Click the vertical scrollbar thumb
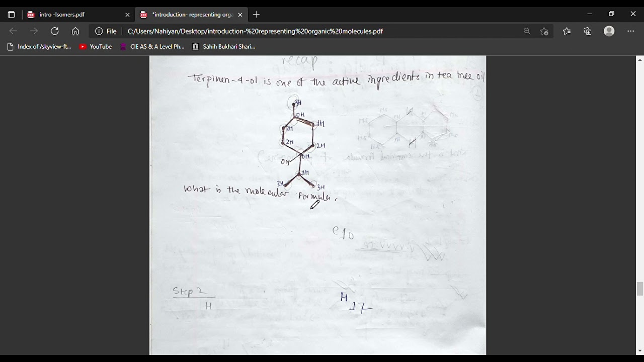644x362 pixels. (x=640, y=289)
